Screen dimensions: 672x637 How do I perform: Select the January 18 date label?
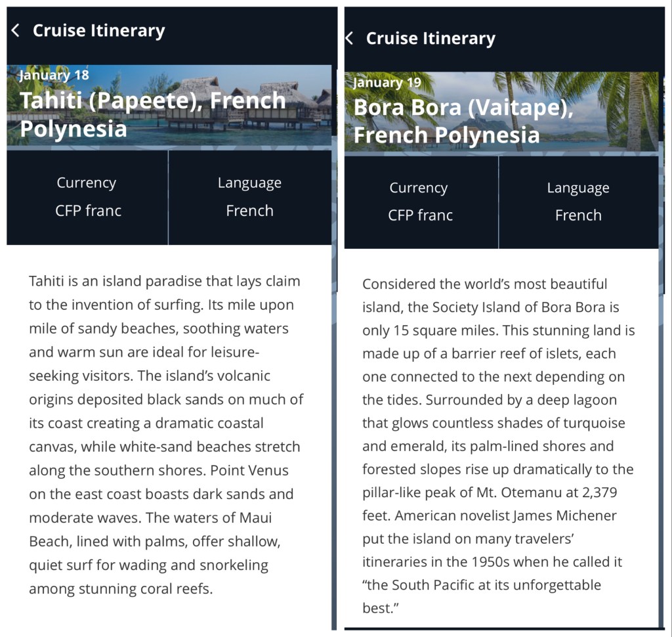tap(54, 74)
